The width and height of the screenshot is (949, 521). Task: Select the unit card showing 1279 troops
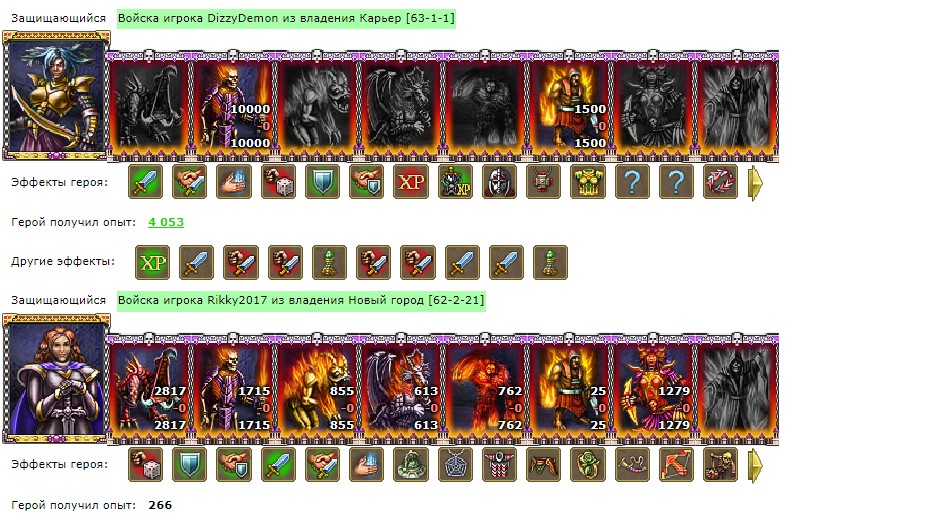coord(653,388)
